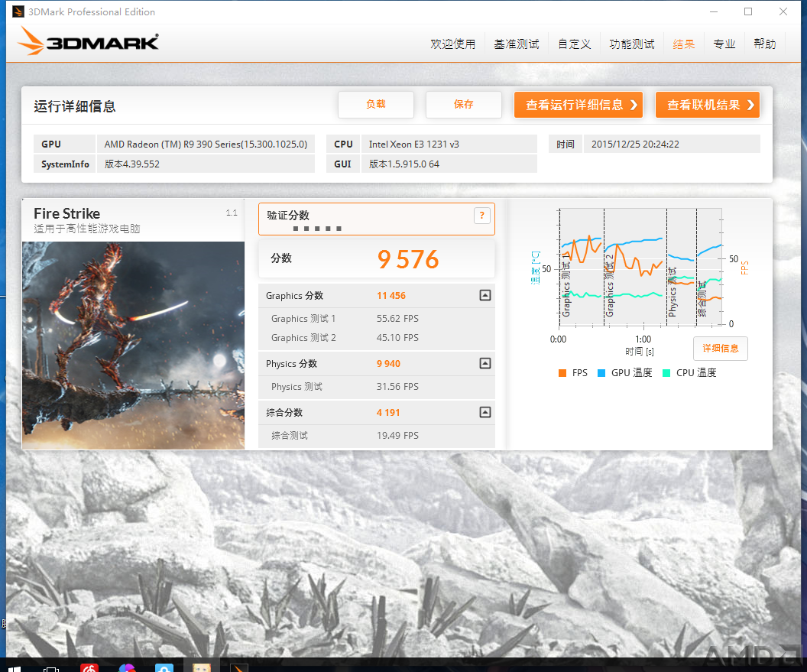
Task: Click the Fire Strike title
Action: point(67,214)
